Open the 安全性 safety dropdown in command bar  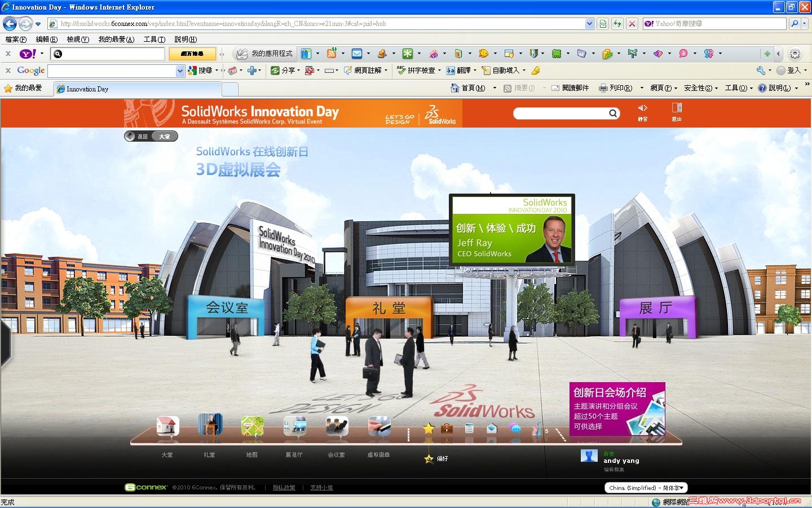[x=701, y=88]
